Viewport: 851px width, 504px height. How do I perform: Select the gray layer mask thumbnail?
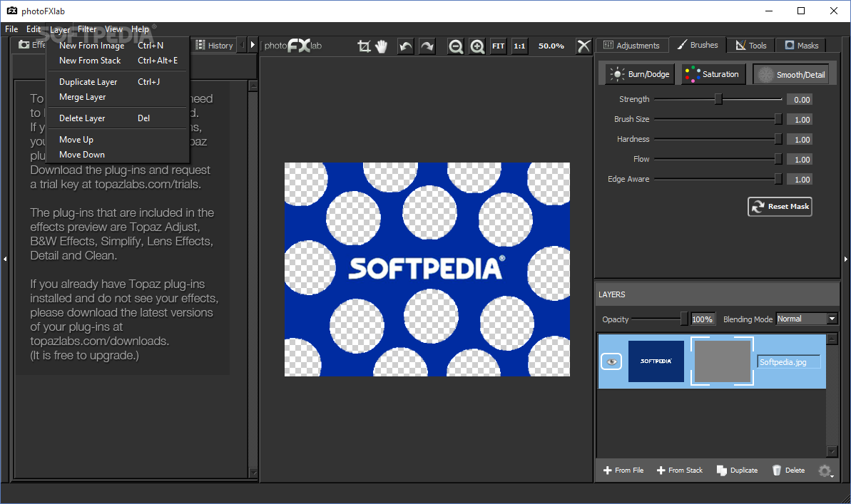[722, 361]
